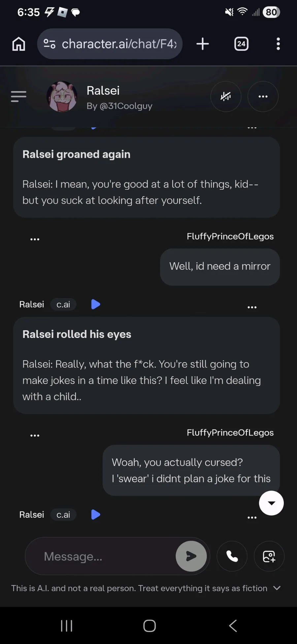Image resolution: width=297 pixels, height=644 pixels.
Task: Open the chat sidebar hamburger menu
Action: pos(18,96)
